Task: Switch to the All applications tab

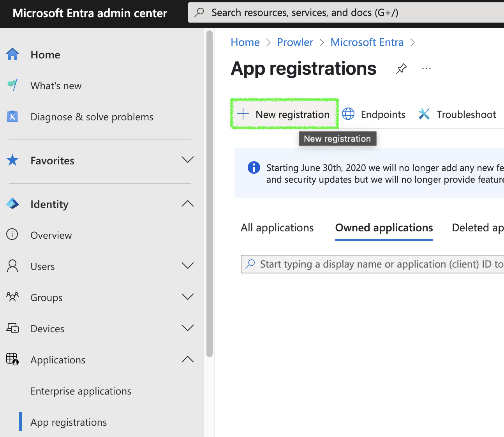Action: [277, 227]
